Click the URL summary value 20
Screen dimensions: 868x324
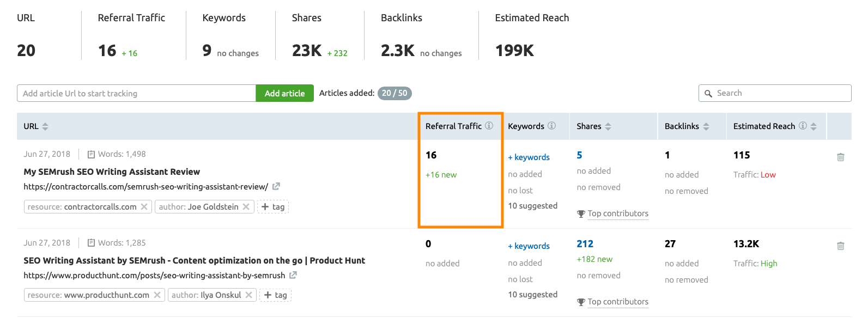tap(26, 51)
